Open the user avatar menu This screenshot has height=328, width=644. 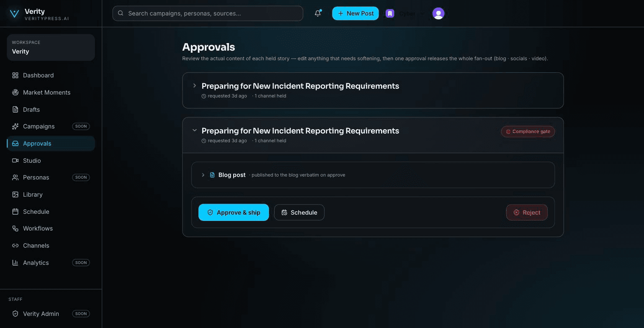pyautogui.click(x=438, y=13)
